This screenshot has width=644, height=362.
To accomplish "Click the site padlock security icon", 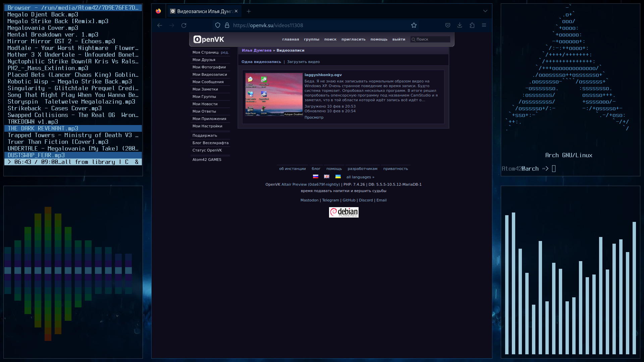I will click(x=227, y=25).
